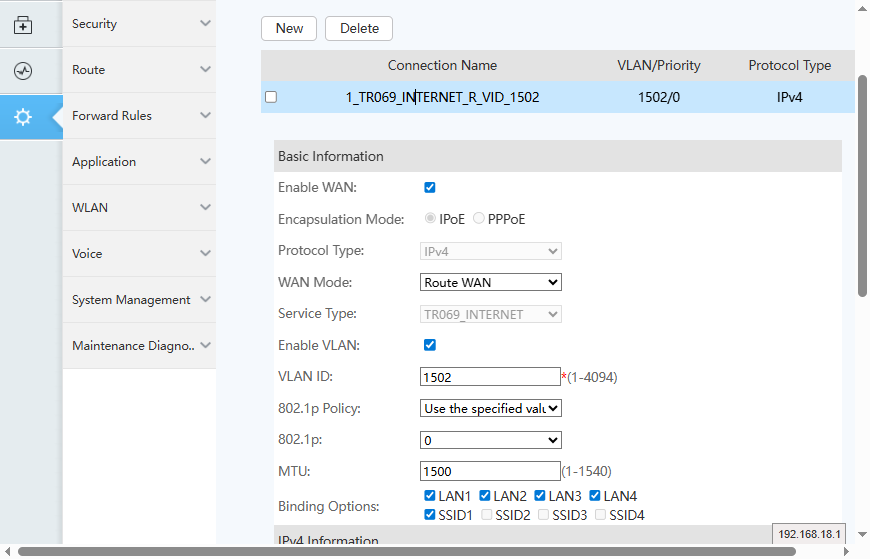Toggle the Enable VLAN checkbox
The width and height of the screenshot is (870, 559).
coord(430,345)
